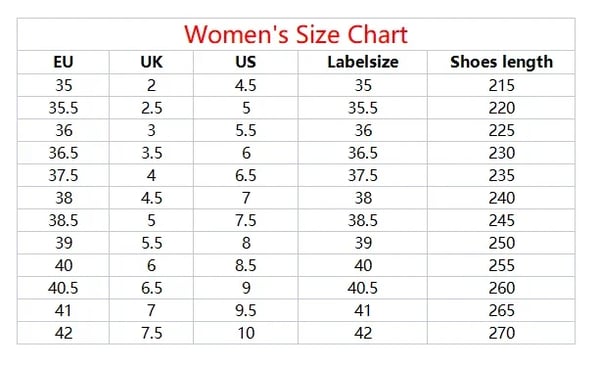Click the shoes length 270 cell

coord(501,333)
